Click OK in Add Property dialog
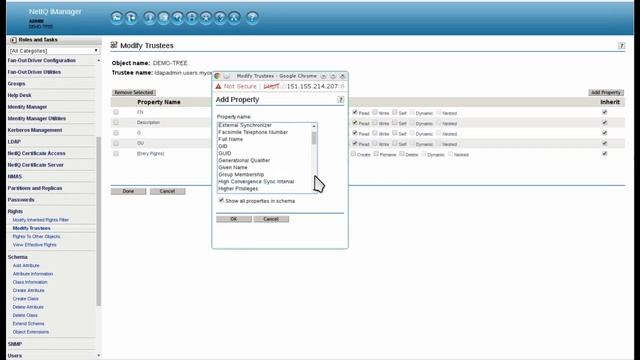Screen dimensions: 640x360 tap(233, 219)
